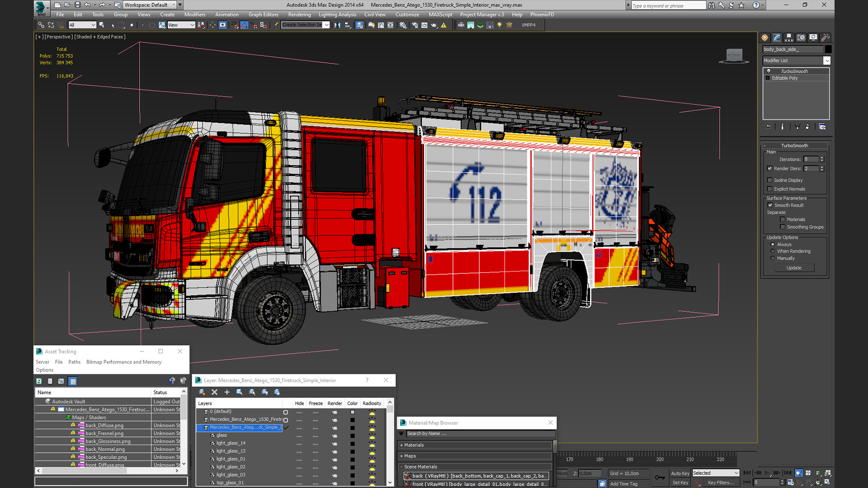The image size is (868, 488).
Task: Open the Material Editor toolbar icon
Action: (x=403, y=25)
